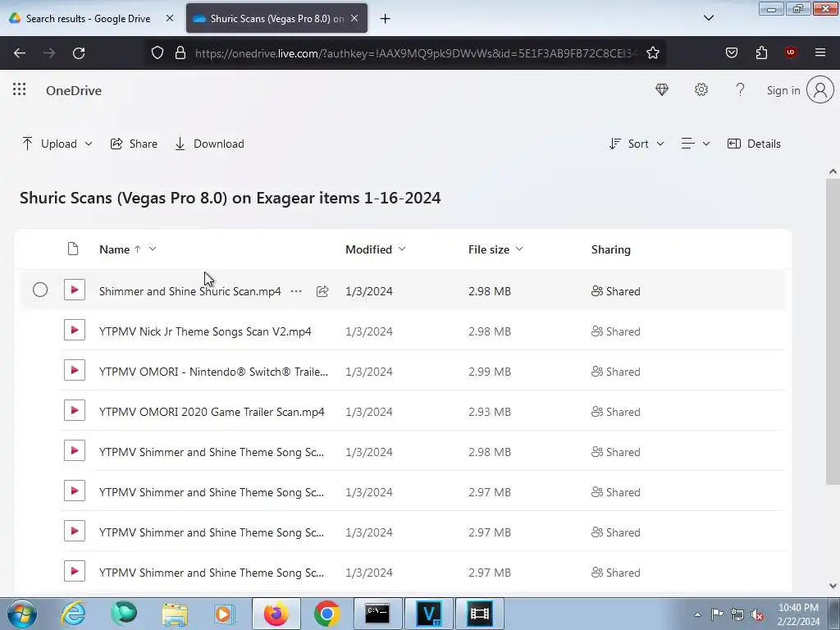Open the OneDrive app launcher grid
Screen dimensions: 840x630
click(x=20, y=89)
